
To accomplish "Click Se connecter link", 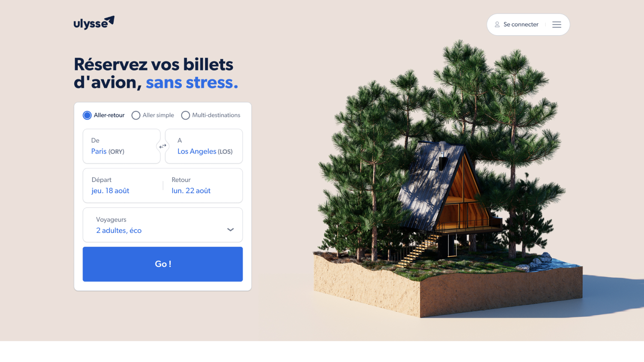I will (x=521, y=24).
